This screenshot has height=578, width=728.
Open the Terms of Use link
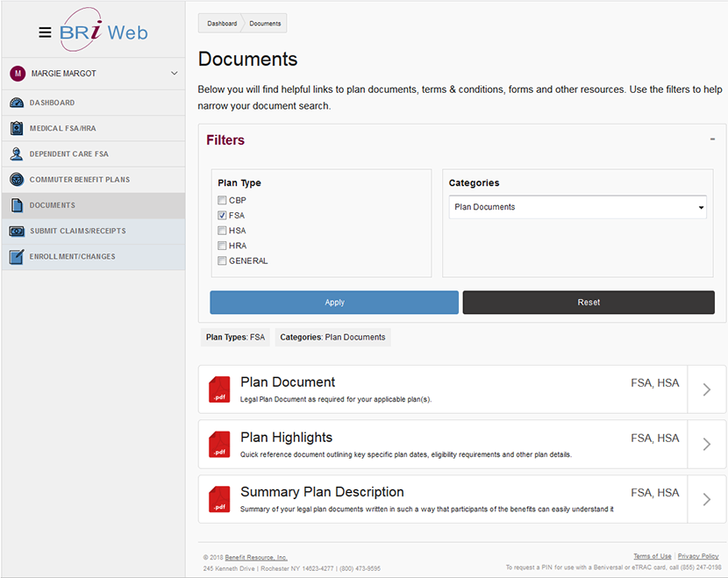(x=653, y=555)
